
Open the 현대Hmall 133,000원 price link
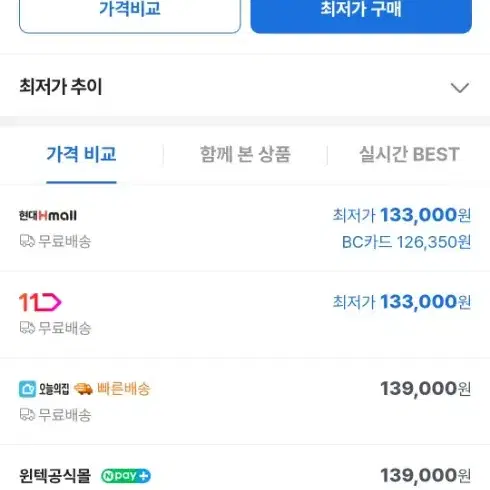(402, 215)
